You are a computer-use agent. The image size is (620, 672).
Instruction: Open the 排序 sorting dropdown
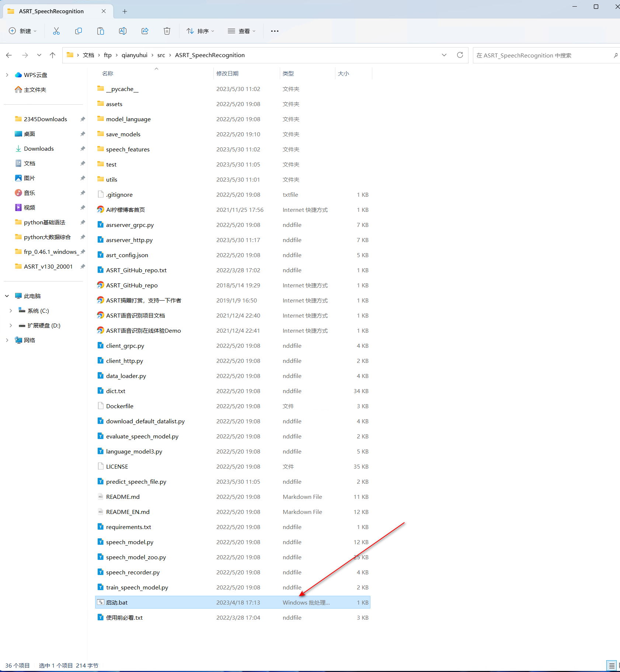(x=200, y=31)
